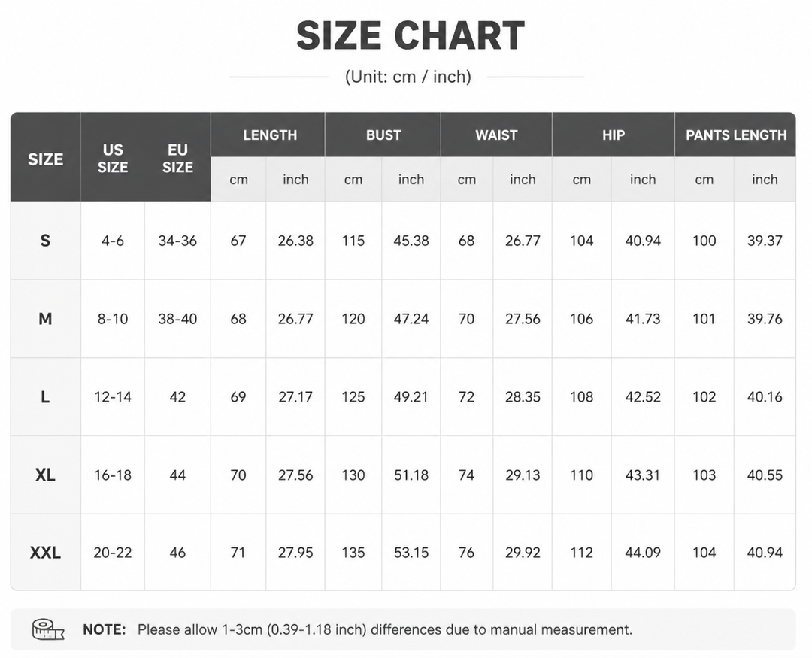Select the EU SIZE header cell
This screenshot has width=812, height=658.
[177, 158]
